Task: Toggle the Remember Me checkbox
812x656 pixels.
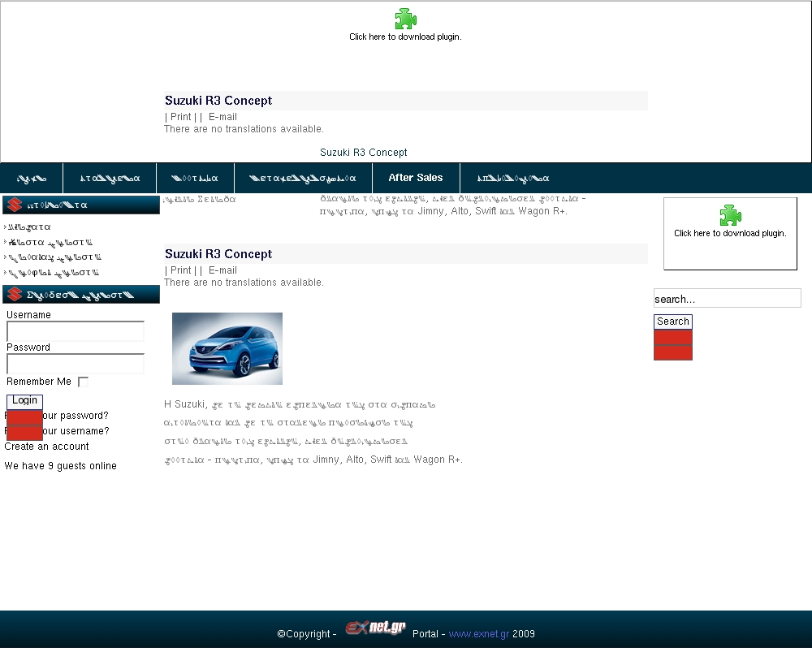Action: [83, 382]
